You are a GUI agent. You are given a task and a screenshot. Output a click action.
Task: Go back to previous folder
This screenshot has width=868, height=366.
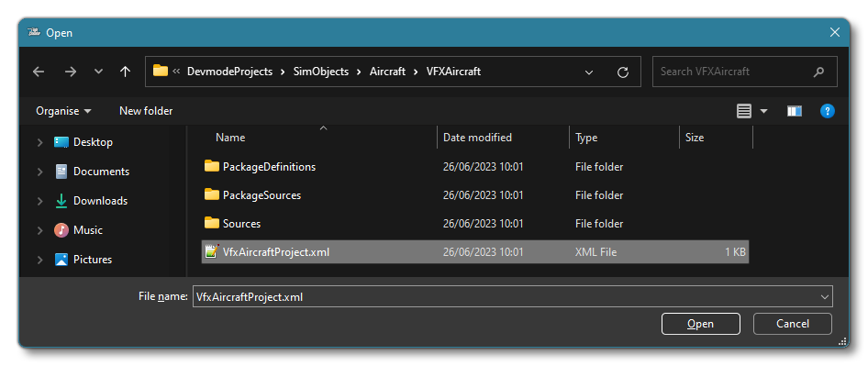[39, 72]
